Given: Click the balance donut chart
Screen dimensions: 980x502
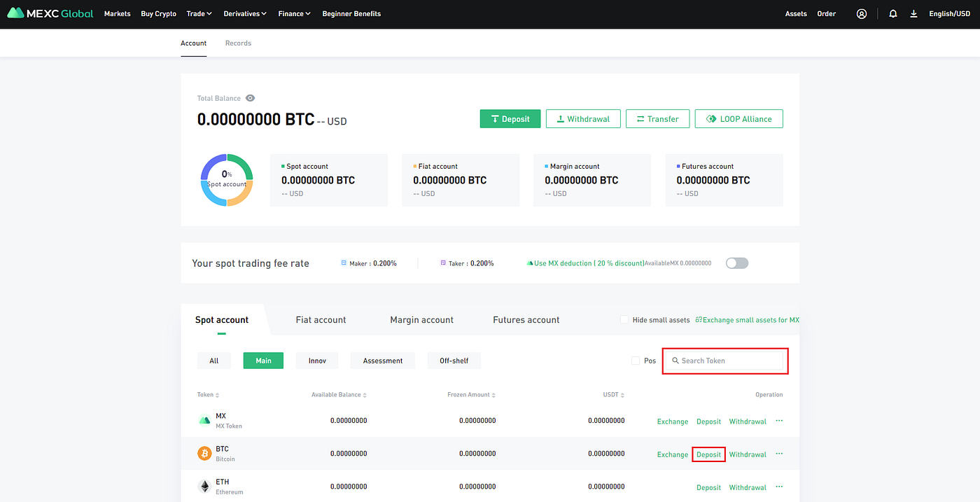Looking at the screenshot, I should (227, 180).
